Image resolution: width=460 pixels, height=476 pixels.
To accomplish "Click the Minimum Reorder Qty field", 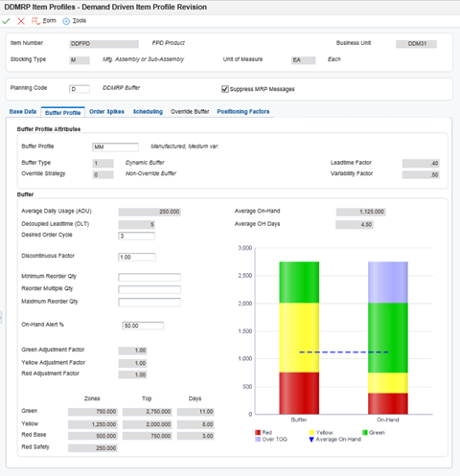I will (149, 277).
